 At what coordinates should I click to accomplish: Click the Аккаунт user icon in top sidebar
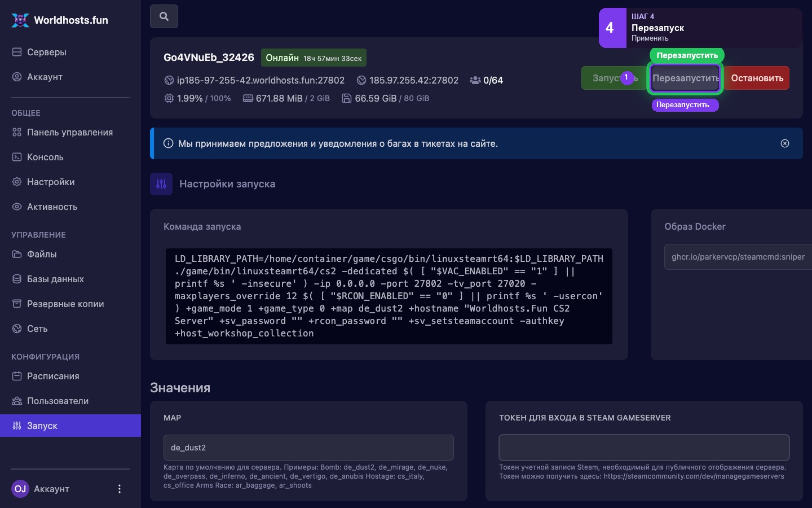(x=17, y=77)
